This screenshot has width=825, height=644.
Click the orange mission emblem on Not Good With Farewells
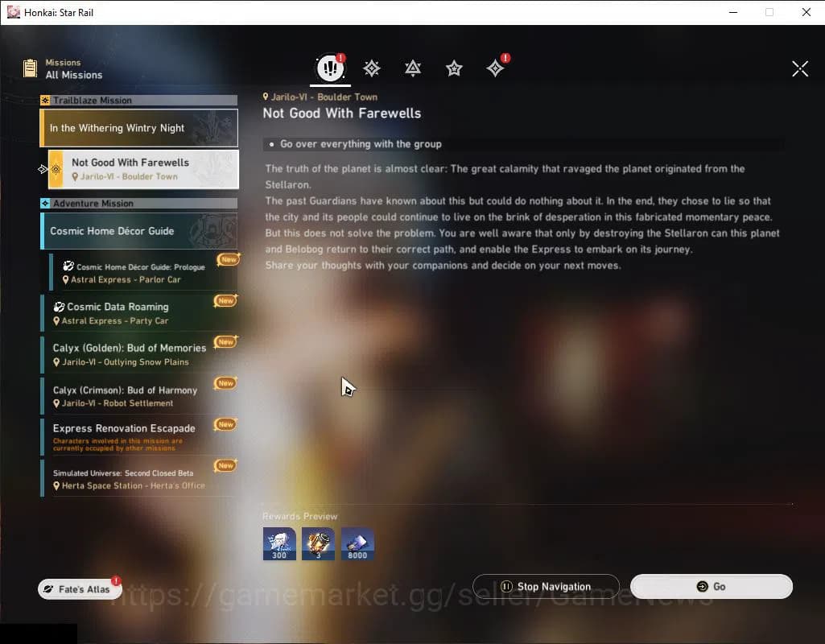pyautogui.click(x=56, y=169)
